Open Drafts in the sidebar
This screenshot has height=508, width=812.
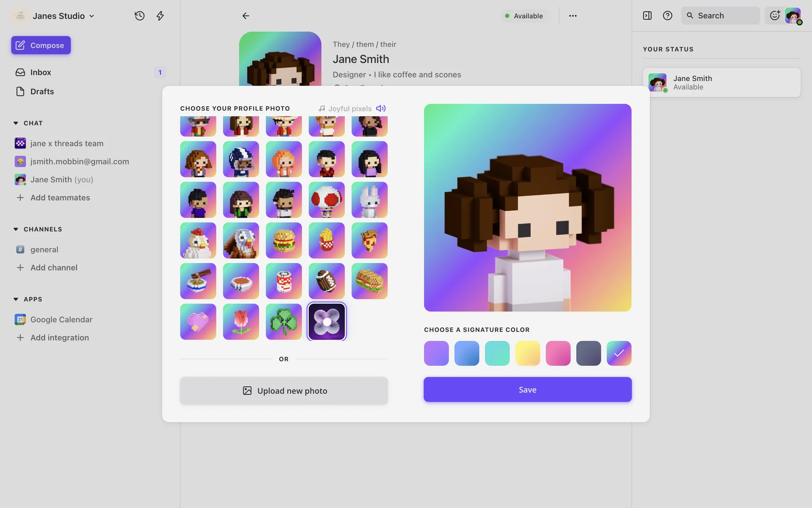pyautogui.click(x=42, y=91)
